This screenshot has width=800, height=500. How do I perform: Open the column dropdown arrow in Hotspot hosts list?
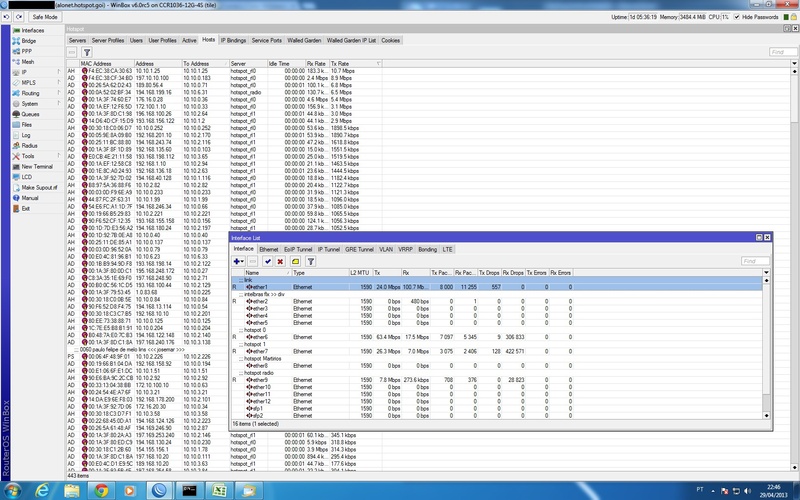pyautogui.click(x=794, y=63)
